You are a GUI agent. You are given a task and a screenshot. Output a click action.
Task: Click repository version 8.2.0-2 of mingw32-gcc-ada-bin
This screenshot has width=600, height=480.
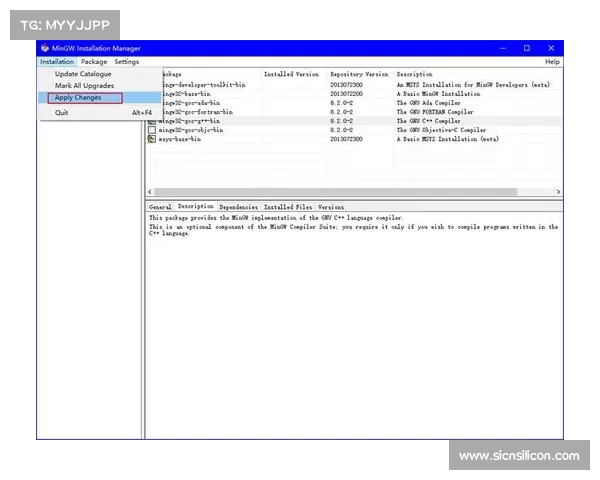(341, 103)
